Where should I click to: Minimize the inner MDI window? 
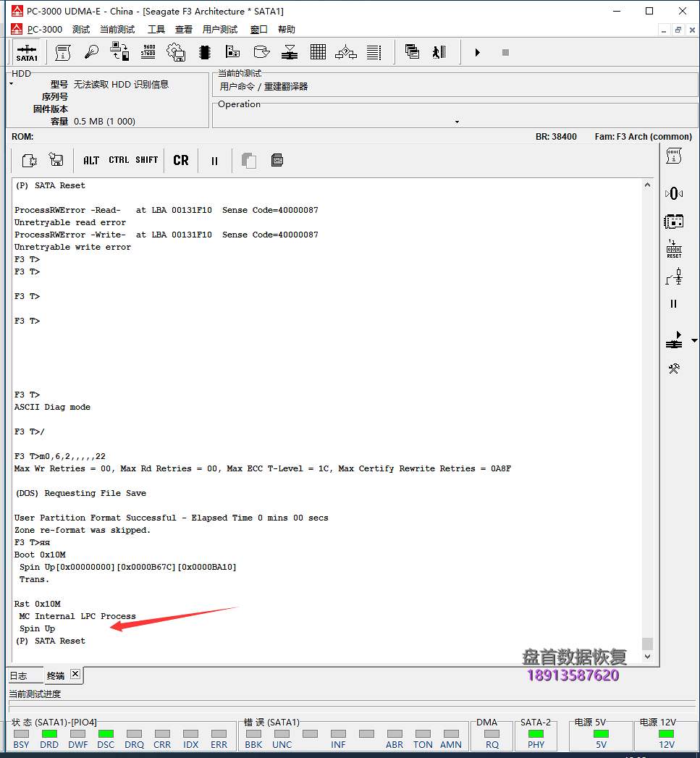[664, 30]
